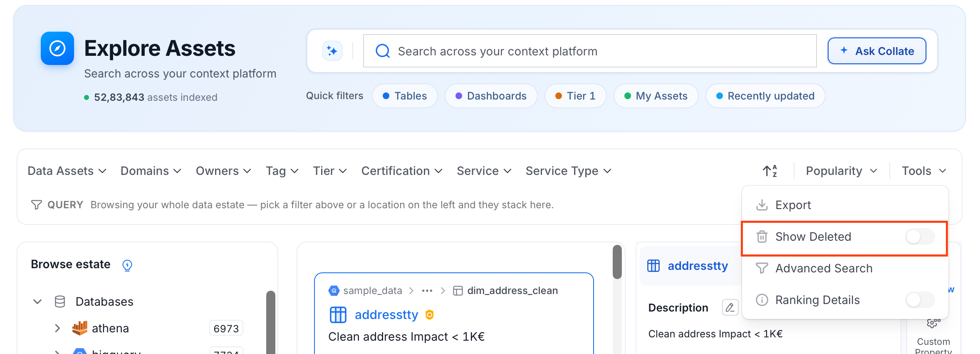Viewport: 980px width, 354px height.
Task: Click the Query filter funnel icon
Action: point(37,204)
